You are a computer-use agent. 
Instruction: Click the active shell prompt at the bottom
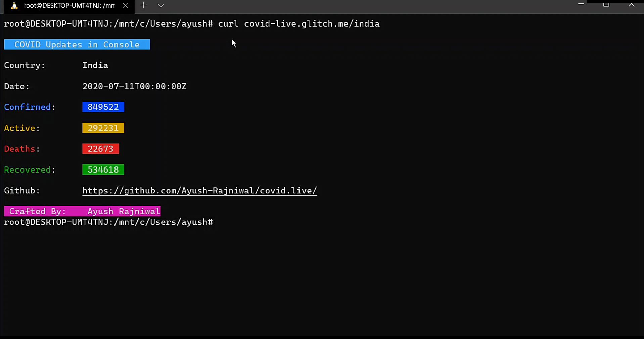pyautogui.click(x=108, y=222)
